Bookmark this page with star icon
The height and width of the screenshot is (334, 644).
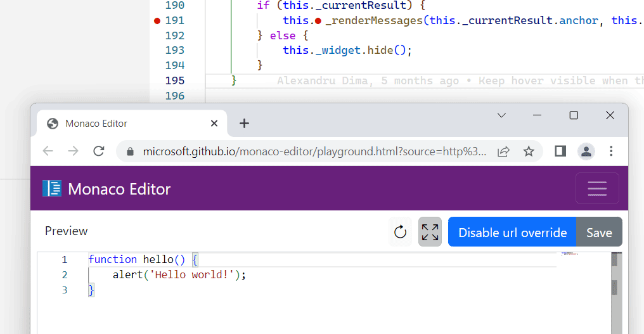pyautogui.click(x=529, y=151)
